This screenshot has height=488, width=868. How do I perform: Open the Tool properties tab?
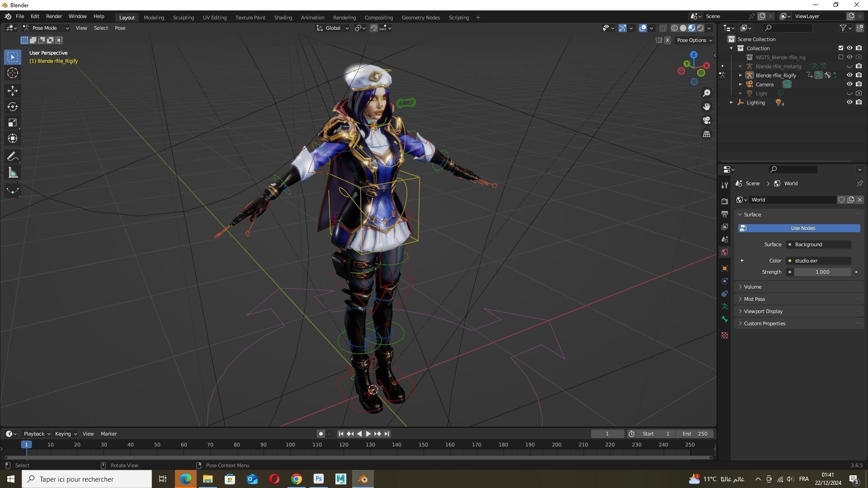pyautogui.click(x=725, y=185)
